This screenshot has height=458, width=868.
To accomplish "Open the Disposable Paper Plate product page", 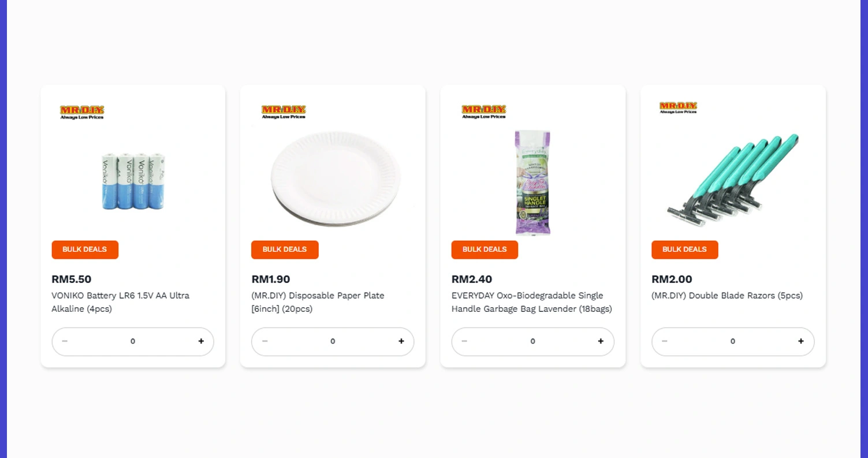I will [318, 302].
